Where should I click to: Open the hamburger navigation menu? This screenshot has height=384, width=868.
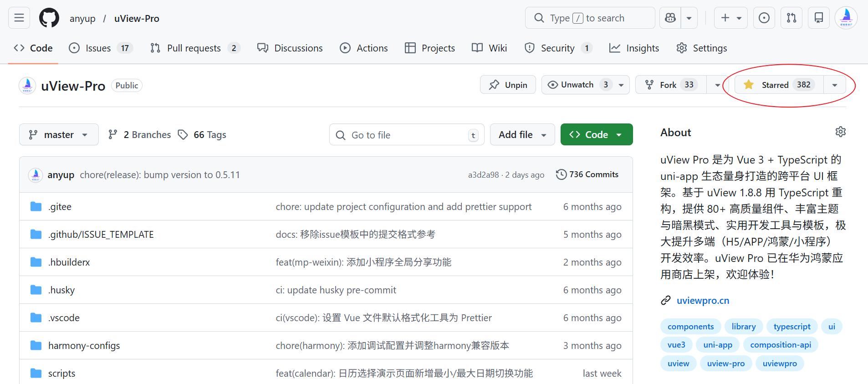coord(19,18)
